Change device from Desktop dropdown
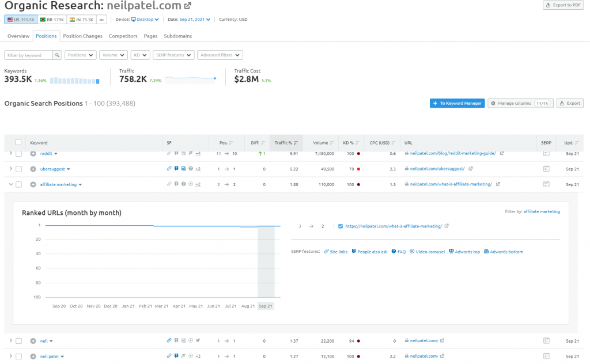The height and width of the screenshot is (364, 590). (x=145, y=20)
